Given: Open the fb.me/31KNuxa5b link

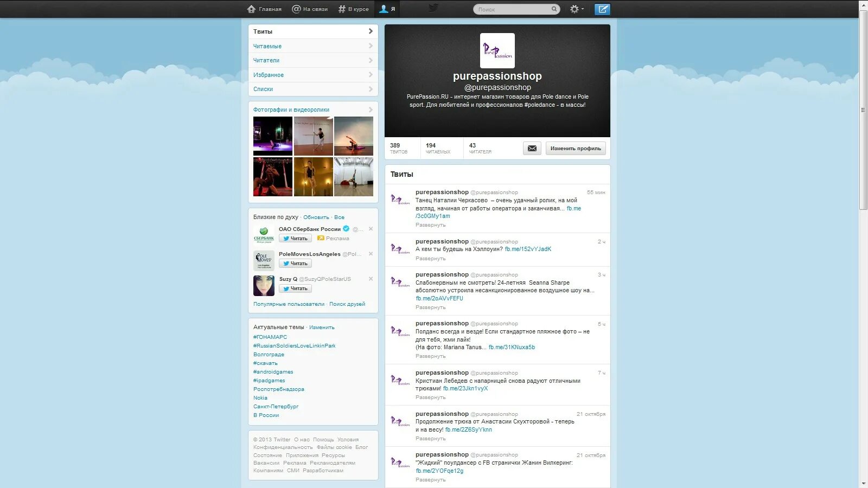Looking at the screenshot, I should (x=512, y=348).
